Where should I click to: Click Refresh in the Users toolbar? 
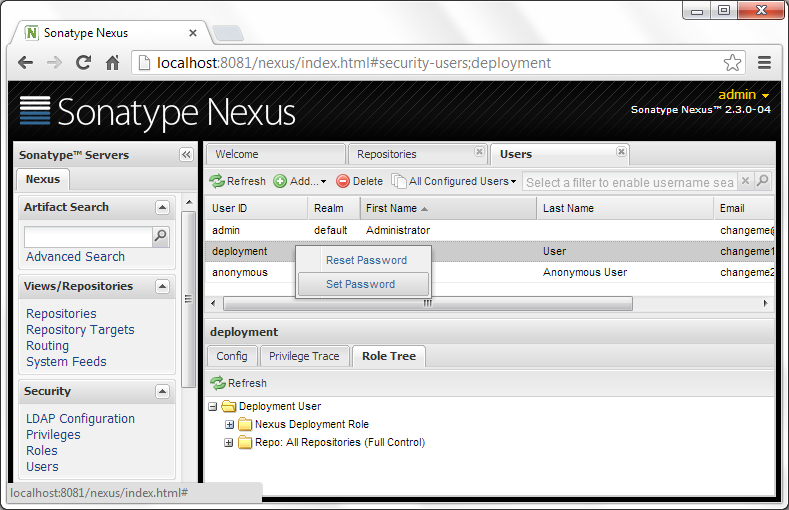[238, 181]
